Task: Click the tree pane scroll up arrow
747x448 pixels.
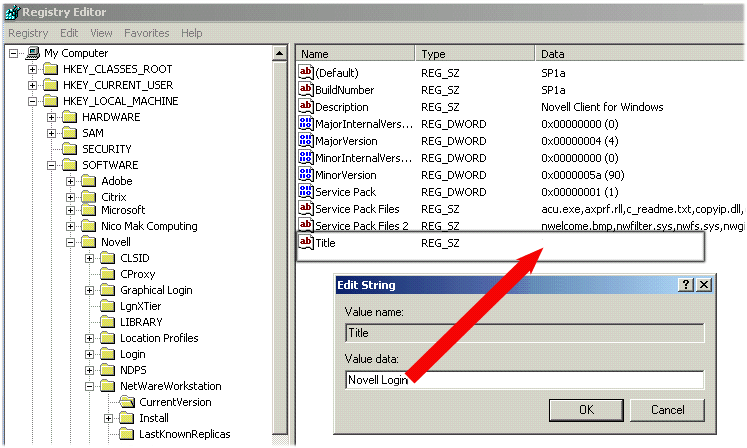Action: click(x=280, y=53)
